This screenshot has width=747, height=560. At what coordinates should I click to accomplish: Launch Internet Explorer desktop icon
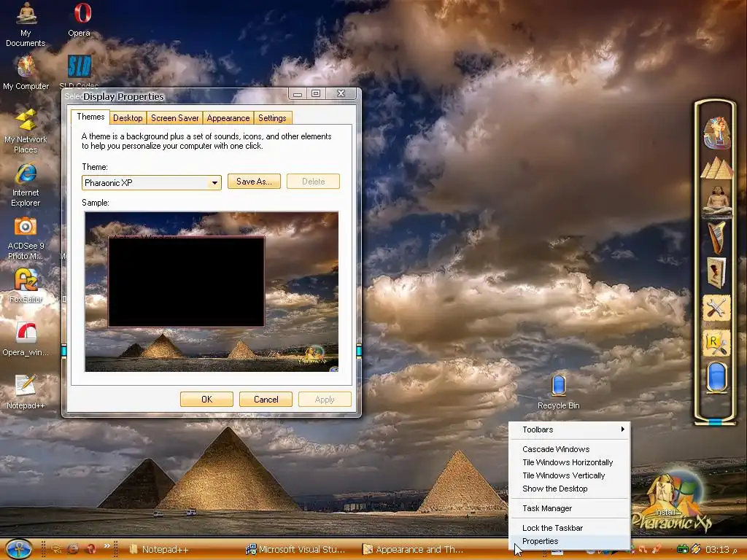[26, 184]
